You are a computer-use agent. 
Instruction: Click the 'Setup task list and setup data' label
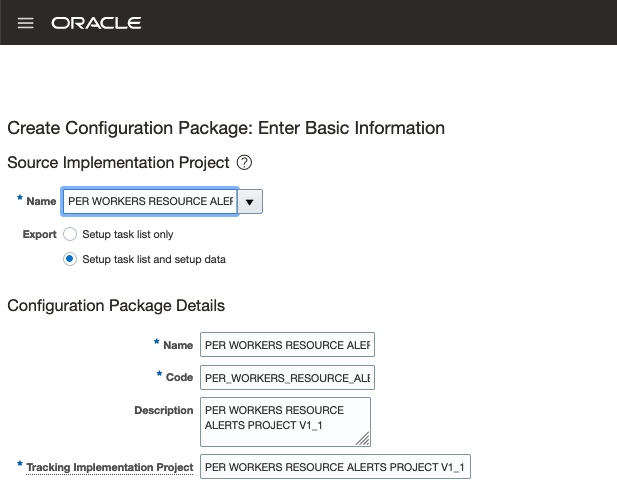154,259
